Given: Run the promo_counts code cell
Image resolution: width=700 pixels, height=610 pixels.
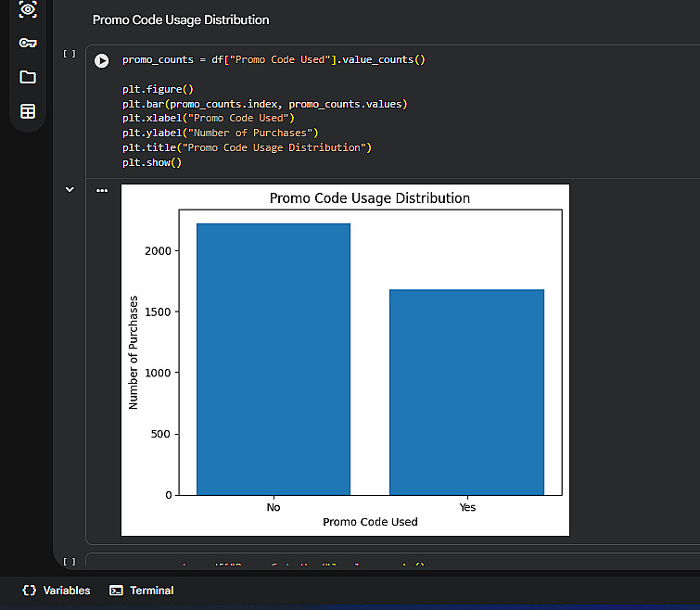Looking at the screenshot, I should 102,60.
